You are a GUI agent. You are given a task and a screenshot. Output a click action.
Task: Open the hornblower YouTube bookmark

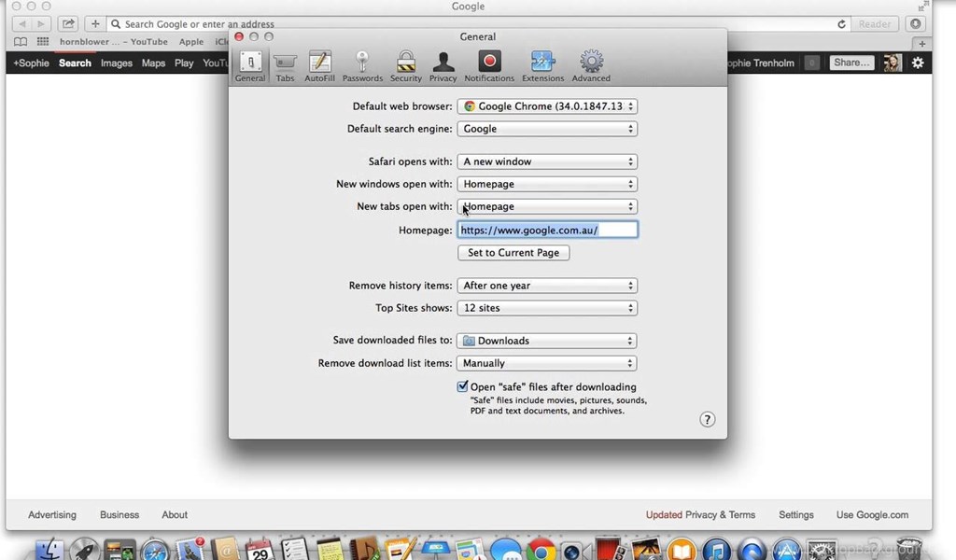pyautogui.click(x=113, y=42)
